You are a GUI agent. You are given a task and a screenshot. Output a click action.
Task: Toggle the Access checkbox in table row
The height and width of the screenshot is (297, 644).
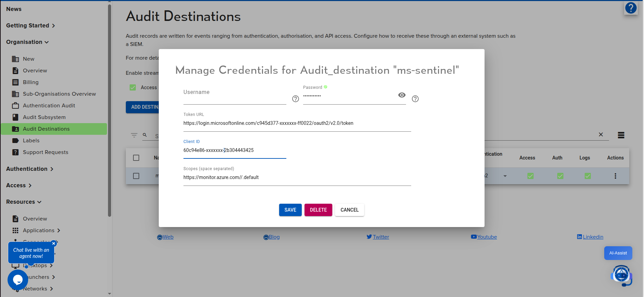[x=530, y=176]
